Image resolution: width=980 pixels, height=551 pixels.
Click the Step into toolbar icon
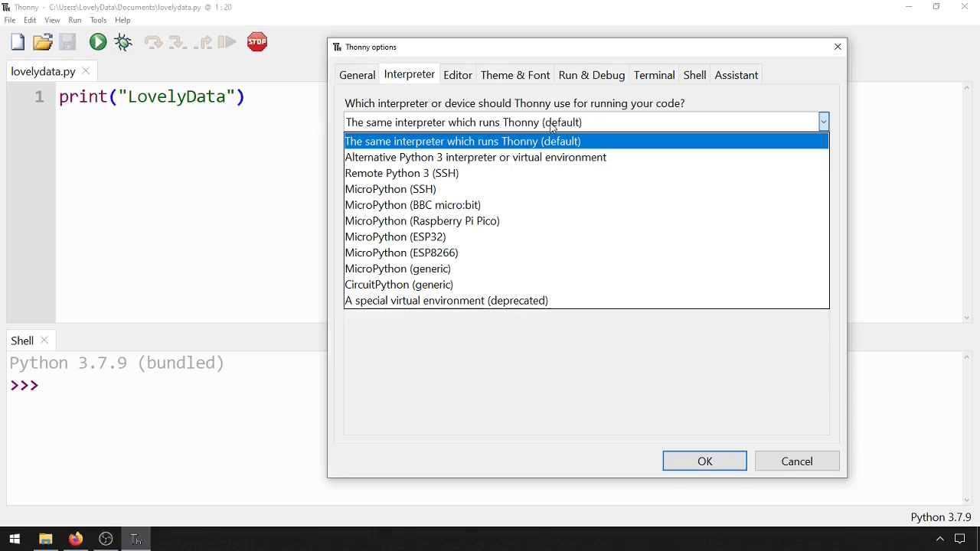178,43
